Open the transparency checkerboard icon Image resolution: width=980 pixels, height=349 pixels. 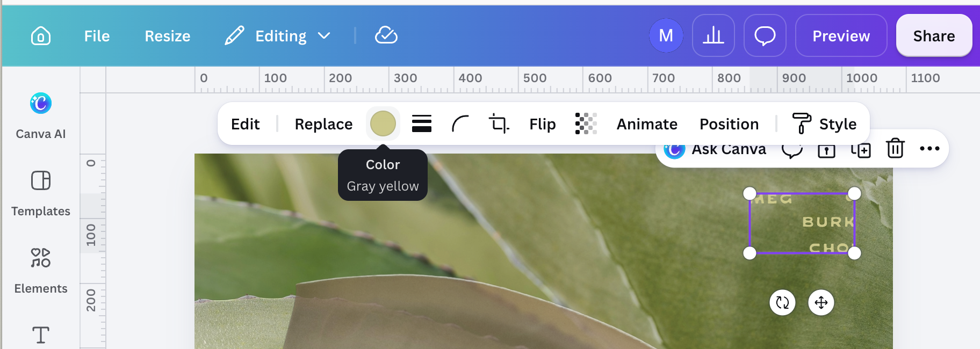(586, 123)
